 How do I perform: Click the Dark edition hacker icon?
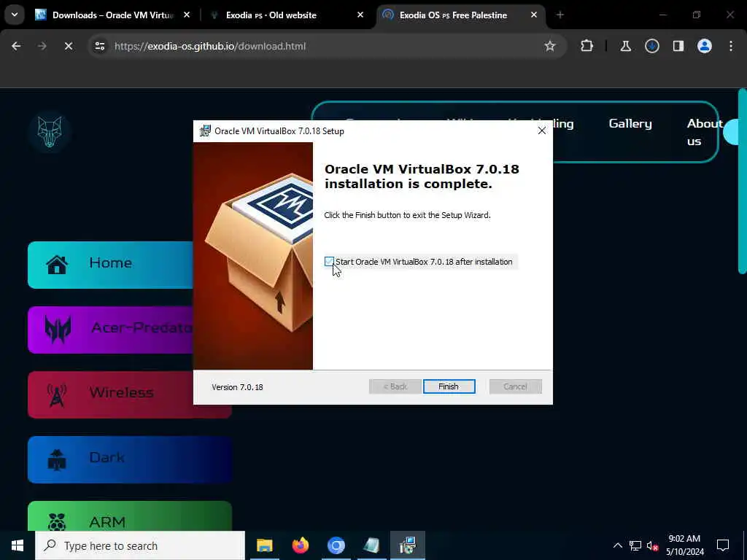(57, 459)
